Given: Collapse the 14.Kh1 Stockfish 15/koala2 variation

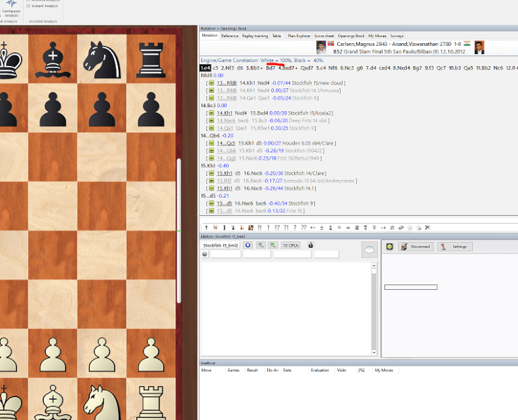Looking at the screenshot, I should click(x=211, y=113).
